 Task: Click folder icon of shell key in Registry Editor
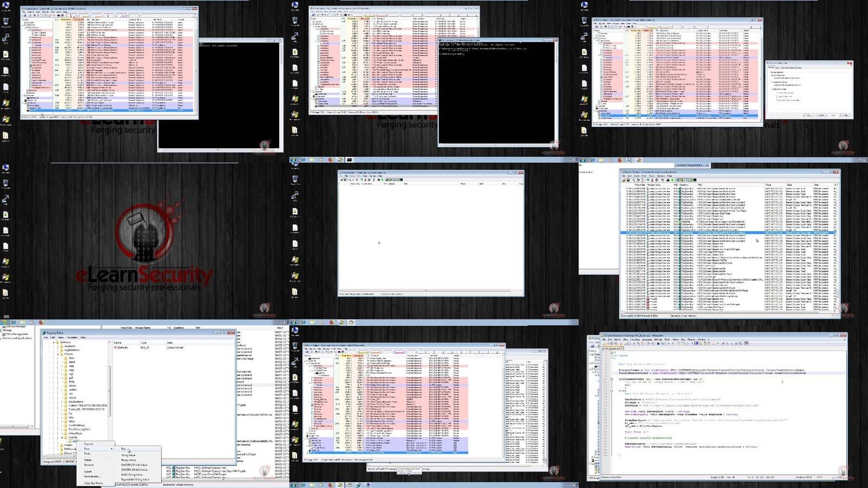70,441
